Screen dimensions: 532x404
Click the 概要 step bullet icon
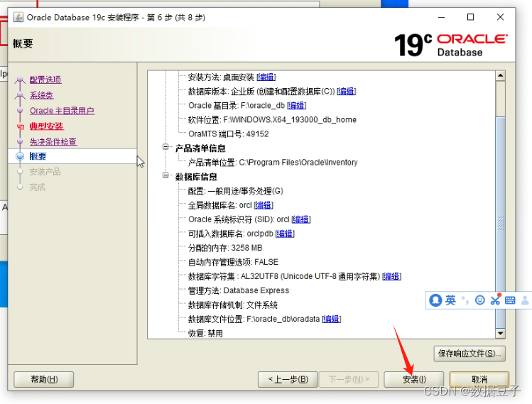click(x=20, y=156)
